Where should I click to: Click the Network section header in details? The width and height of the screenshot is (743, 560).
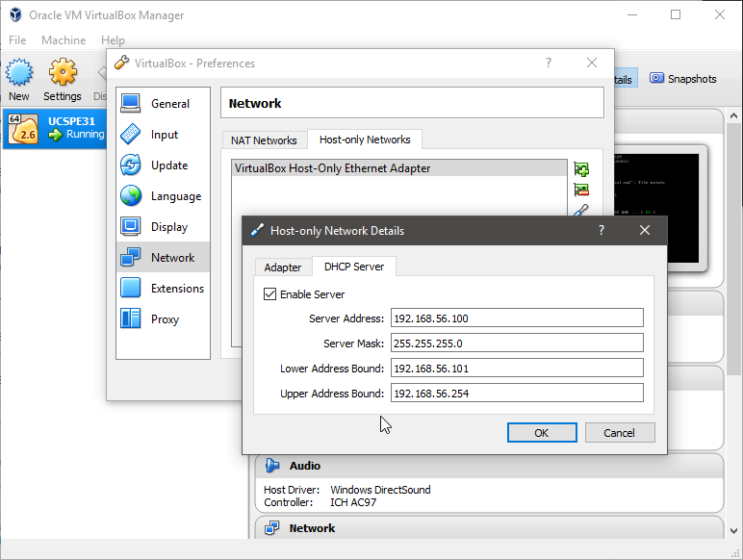pos(490,528)
